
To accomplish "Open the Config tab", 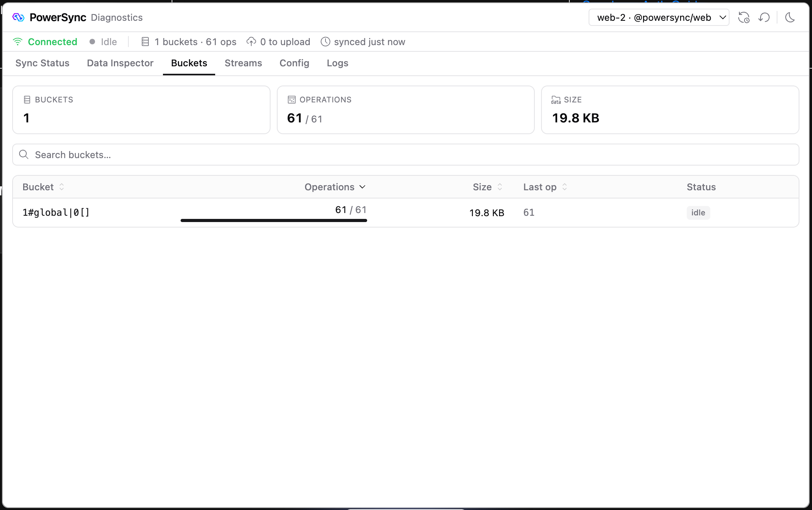I will (x=294, y=63).
